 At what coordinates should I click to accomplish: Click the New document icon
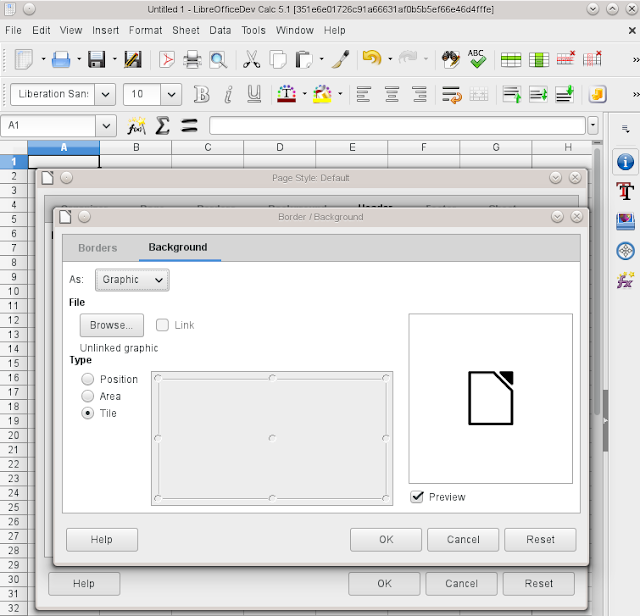[24, 60]
